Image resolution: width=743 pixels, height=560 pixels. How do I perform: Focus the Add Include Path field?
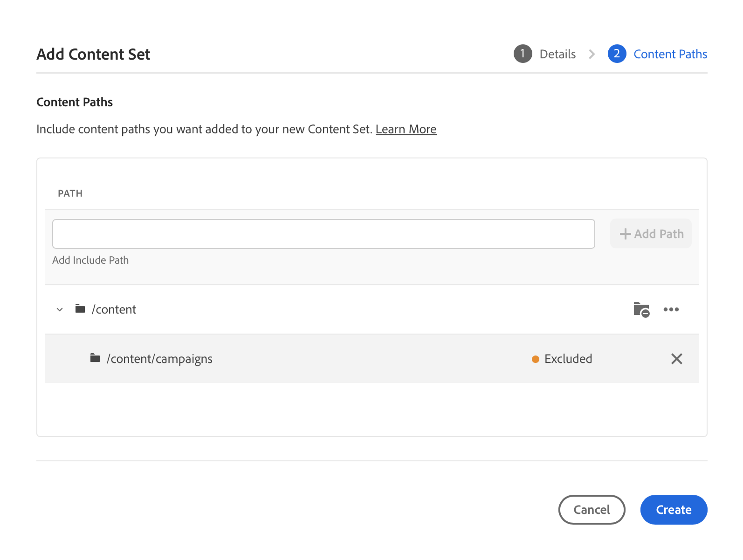coord(323,234)
